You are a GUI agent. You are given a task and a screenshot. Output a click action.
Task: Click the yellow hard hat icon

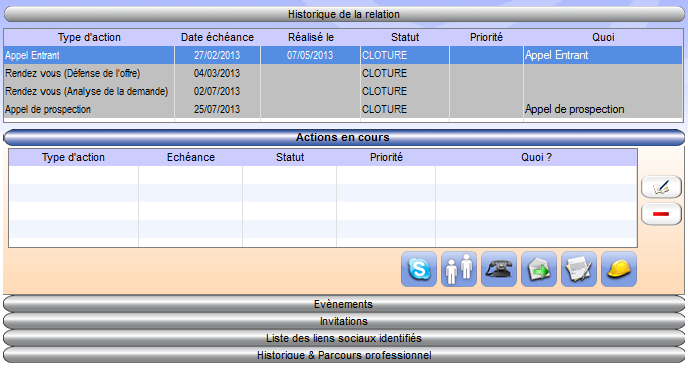coord(619,269)
